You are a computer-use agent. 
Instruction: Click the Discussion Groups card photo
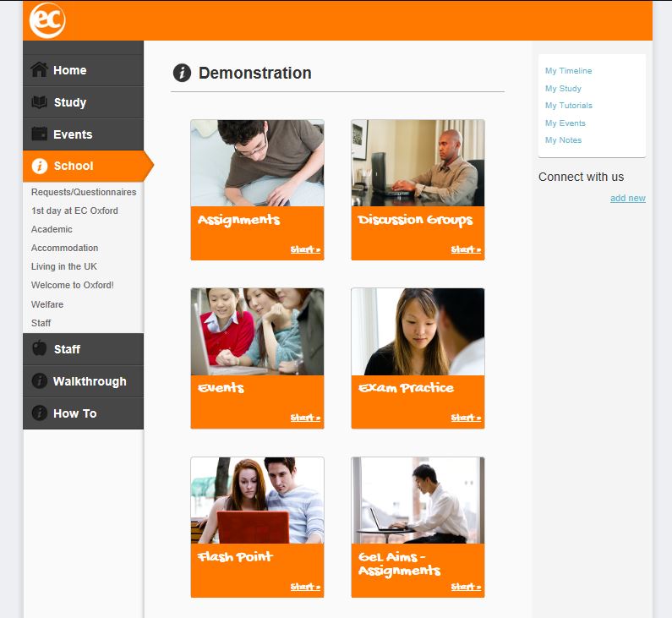418,163
